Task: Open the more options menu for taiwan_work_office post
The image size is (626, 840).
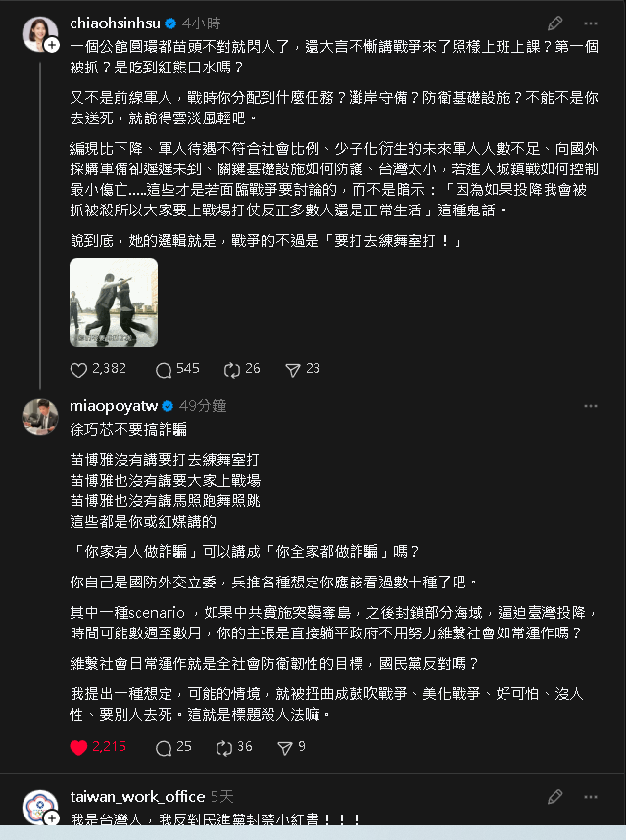Action: pos(590,797)
